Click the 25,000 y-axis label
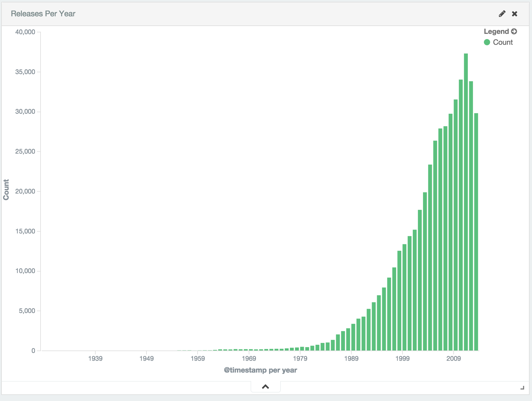 coord(25,152)
